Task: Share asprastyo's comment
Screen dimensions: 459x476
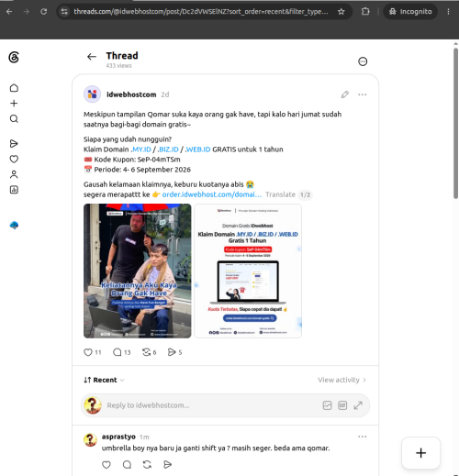Action: point(167,465)
